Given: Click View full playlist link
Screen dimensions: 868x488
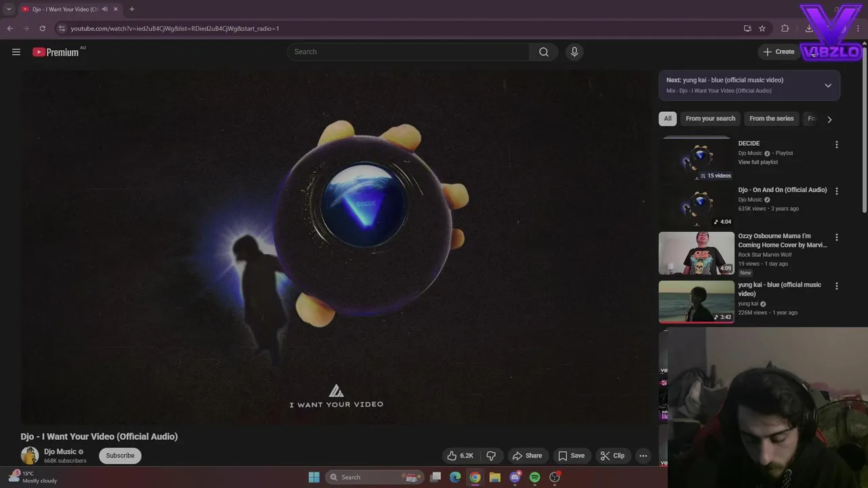Looking at the screenshot, I should (758, 162).
